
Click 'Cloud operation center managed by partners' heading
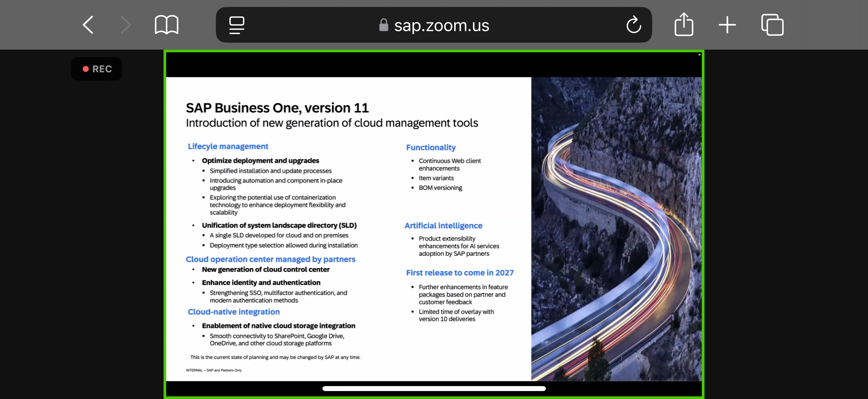point(270,259)
